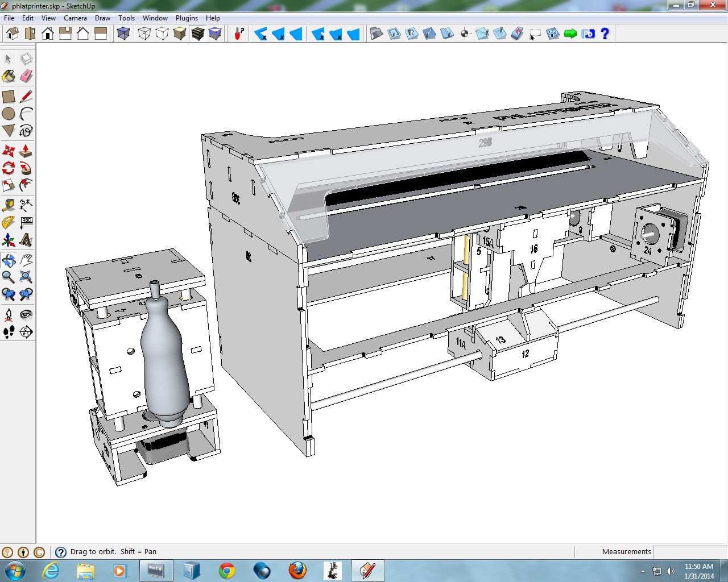Click the Zoom Extents tool

click(x=26, y=277)
